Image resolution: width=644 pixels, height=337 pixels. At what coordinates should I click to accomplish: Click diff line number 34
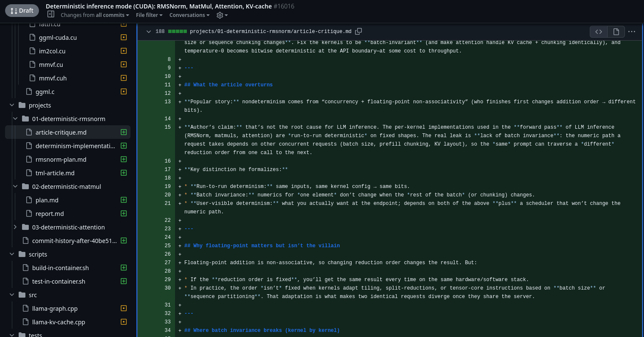click(x=168, y=331)
